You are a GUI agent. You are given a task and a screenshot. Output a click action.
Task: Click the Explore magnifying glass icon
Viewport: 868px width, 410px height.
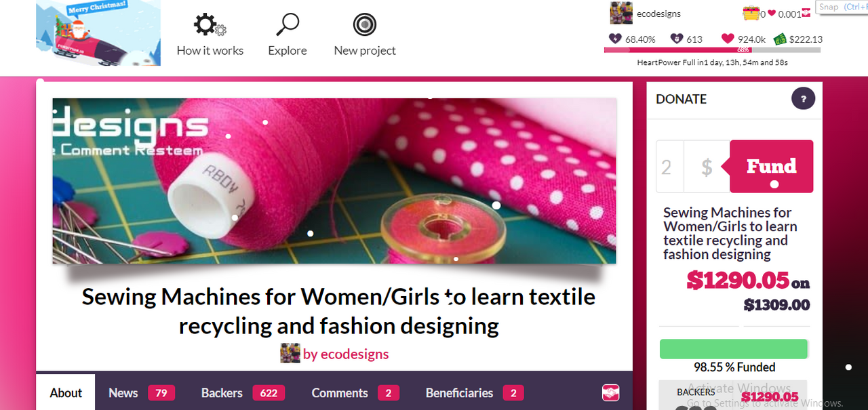coord(288,26)
